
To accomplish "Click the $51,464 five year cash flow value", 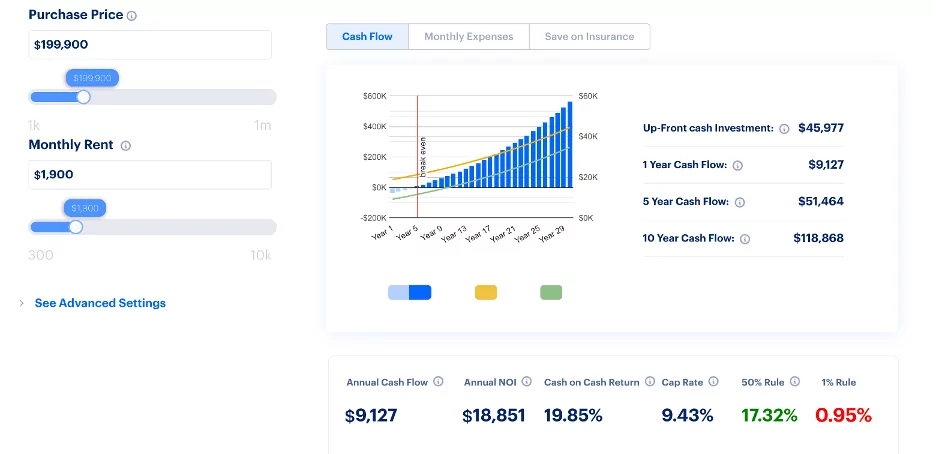I will click(x=821, y=202).
